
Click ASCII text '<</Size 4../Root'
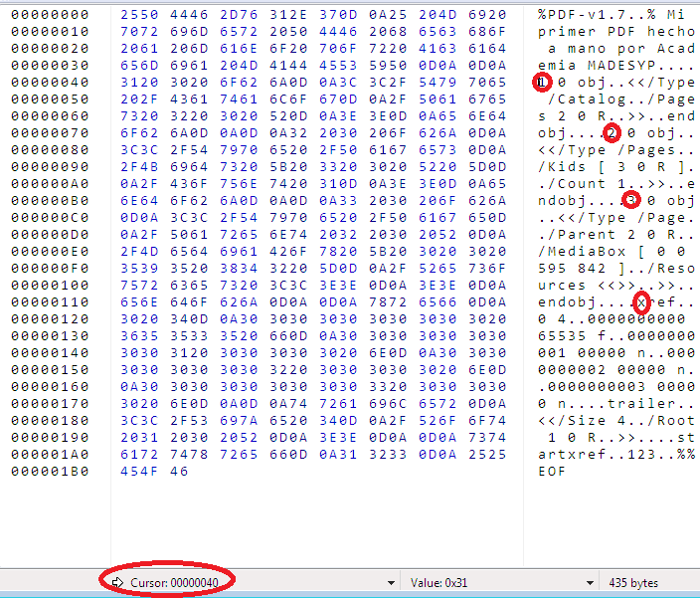[616, 421]
